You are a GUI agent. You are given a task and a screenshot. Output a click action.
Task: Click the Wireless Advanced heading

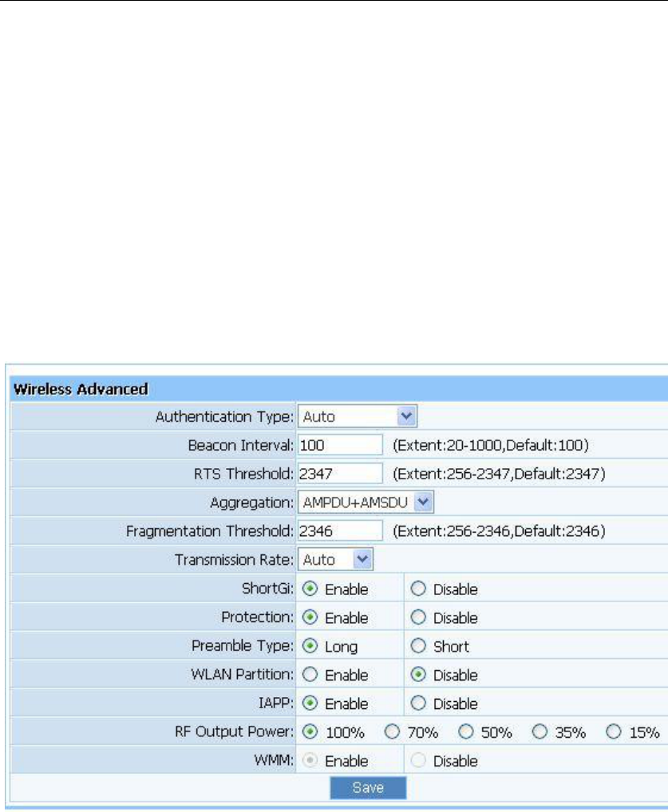pyautogui.click(x=81, y=389)
